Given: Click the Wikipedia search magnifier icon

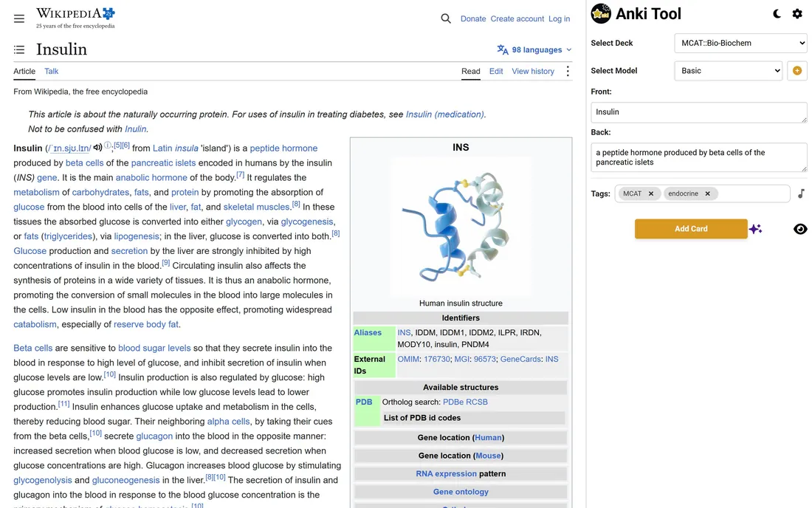Looking at the screenshot, I should [445, 18].
